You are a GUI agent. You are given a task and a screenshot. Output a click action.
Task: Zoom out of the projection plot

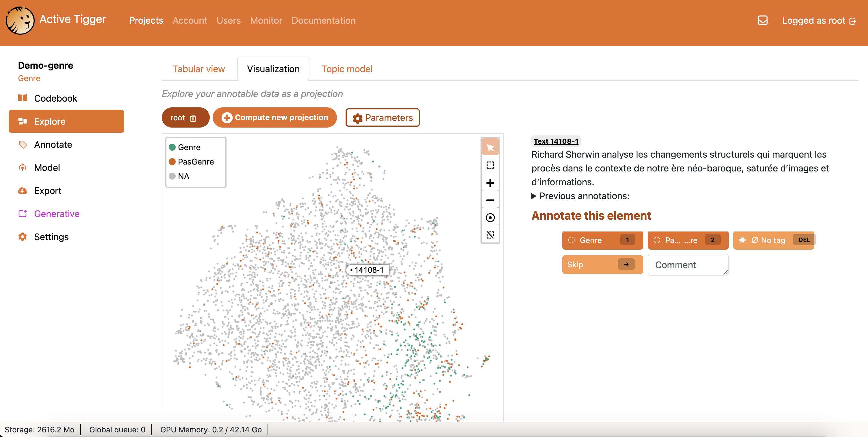click(490, 200)
